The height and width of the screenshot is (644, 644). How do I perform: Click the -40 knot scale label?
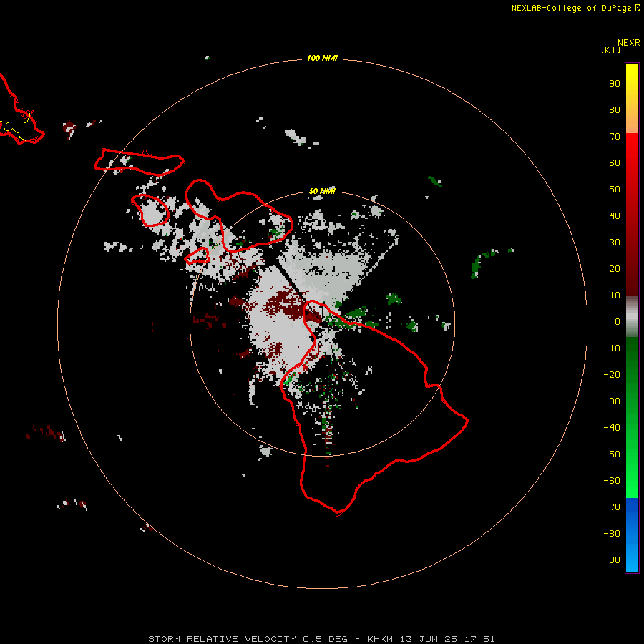click(x=612, y=428)
